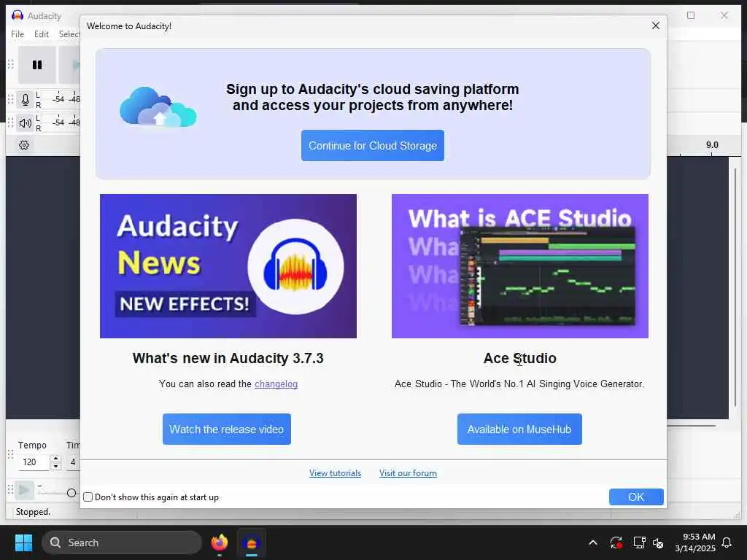Viewport: 747px width, 560px height.
Task: Open the File menu in Audacity
Action: tap(18, 34)
